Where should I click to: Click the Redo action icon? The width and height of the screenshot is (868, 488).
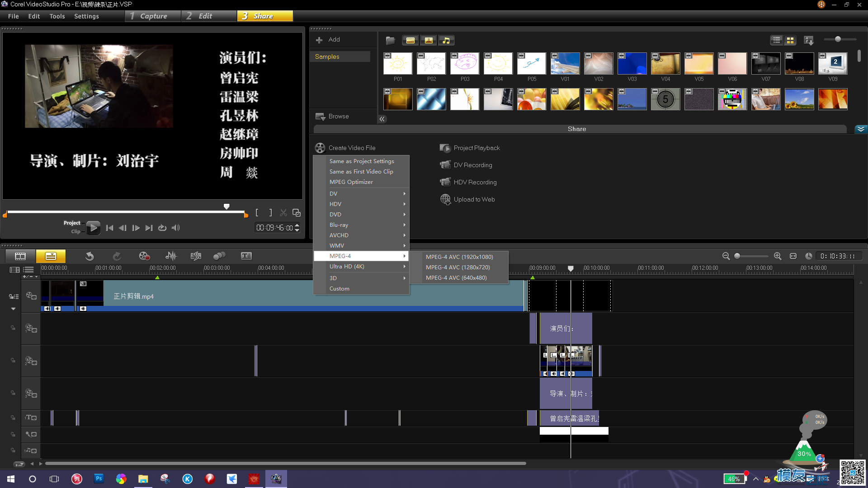pos(116,256)
